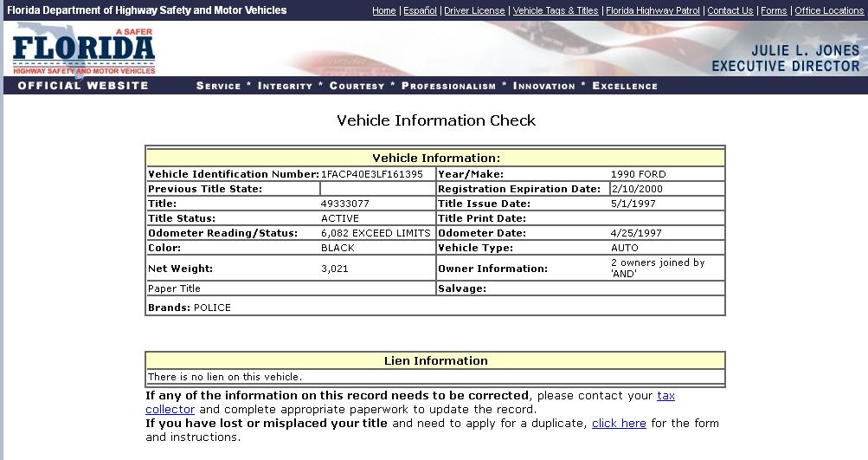Click the Previous Title State empty field
The width and height of the screenshot is (868, 460).
coord(377,189)
